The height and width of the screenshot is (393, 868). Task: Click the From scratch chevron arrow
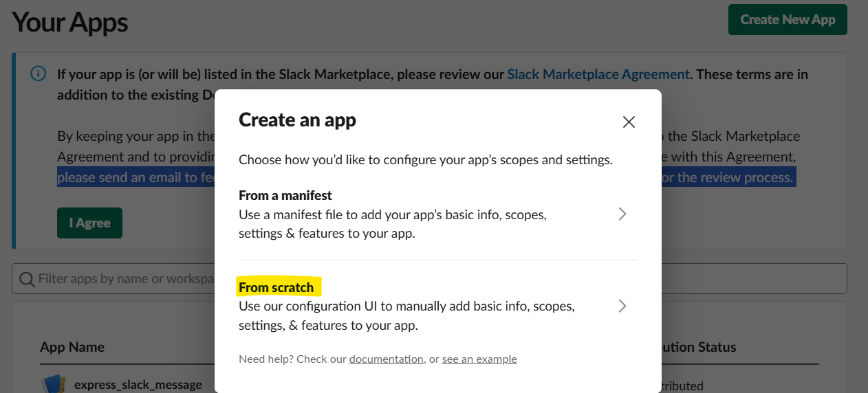tap(622, 306)
